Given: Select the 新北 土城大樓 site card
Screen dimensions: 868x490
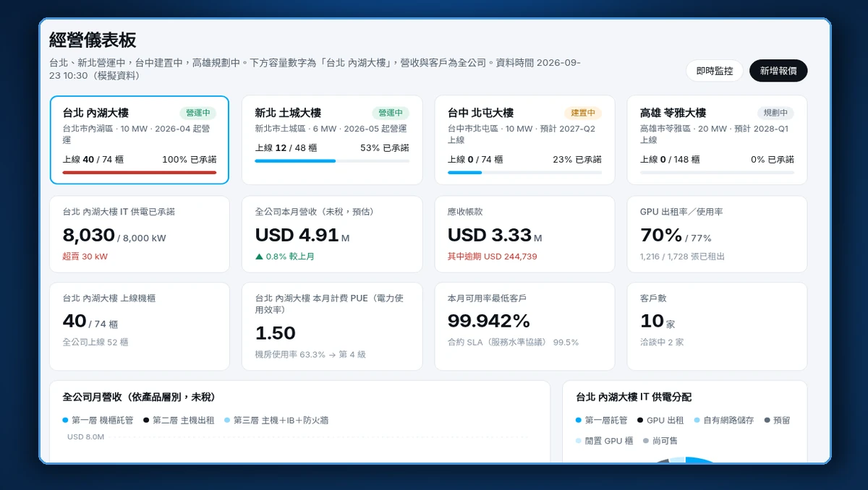Looking at the screenshot, I should [332, 140].
